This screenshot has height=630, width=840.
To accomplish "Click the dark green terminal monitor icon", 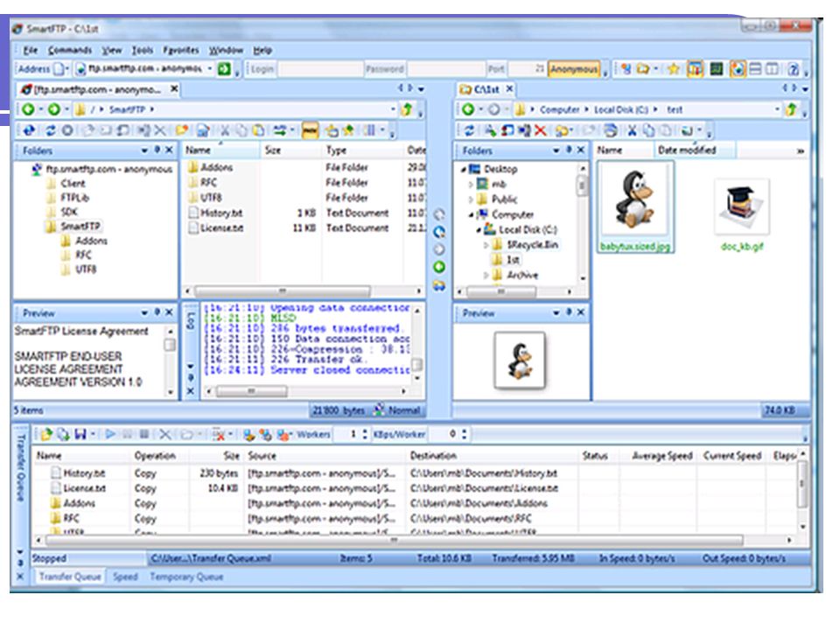I will coord(717,68).
